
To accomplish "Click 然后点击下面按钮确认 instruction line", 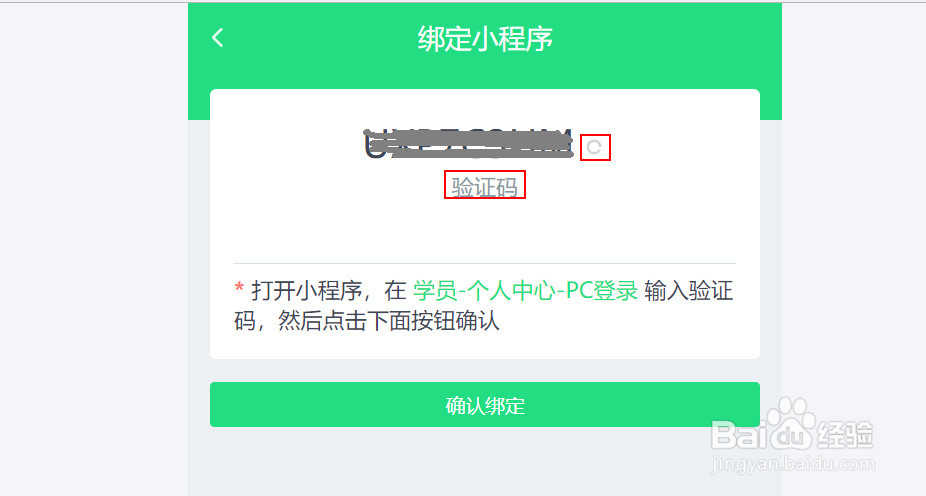I will coord(389,321).
